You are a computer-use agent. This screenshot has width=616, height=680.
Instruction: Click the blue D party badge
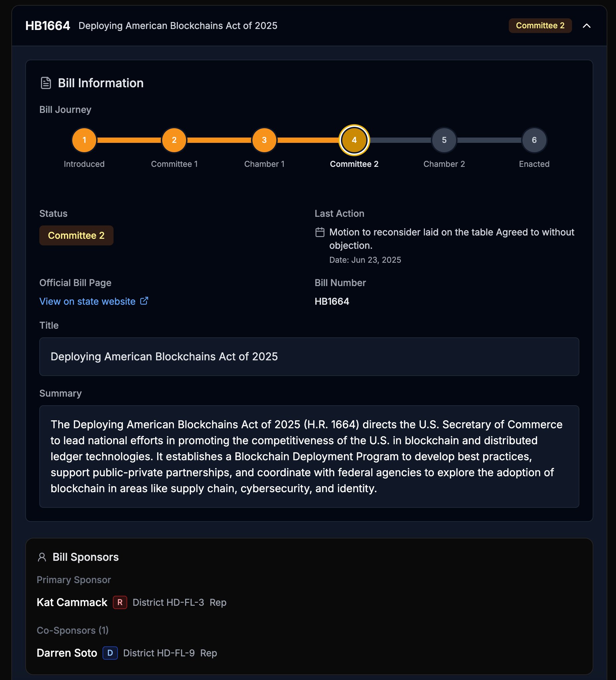pos(110,653)
